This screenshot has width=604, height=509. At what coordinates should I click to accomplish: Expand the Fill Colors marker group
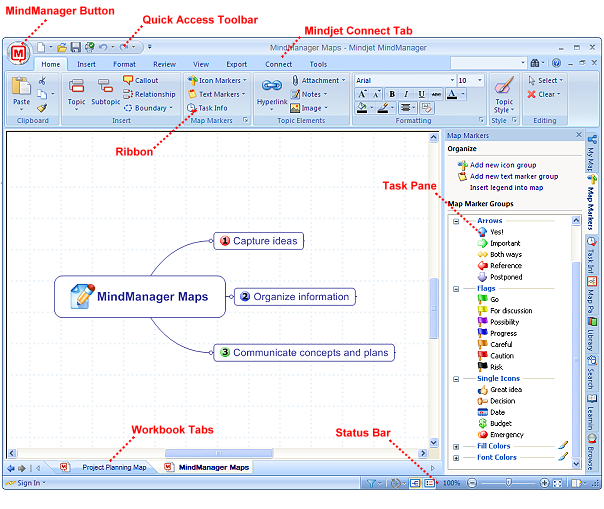(456, 447)
